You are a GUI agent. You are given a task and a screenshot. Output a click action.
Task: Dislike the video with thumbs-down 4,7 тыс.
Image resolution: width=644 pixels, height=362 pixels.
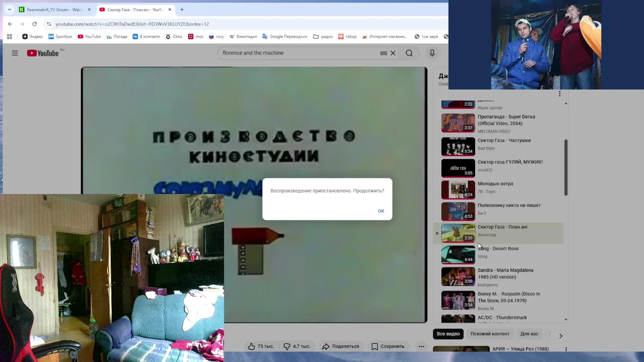[296, 346]
